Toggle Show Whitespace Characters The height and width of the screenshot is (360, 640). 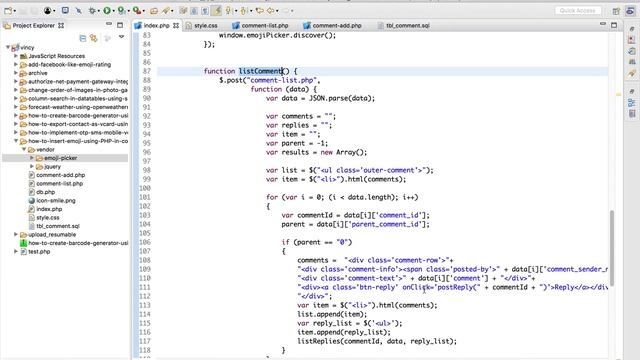click(x=205, y=11)
